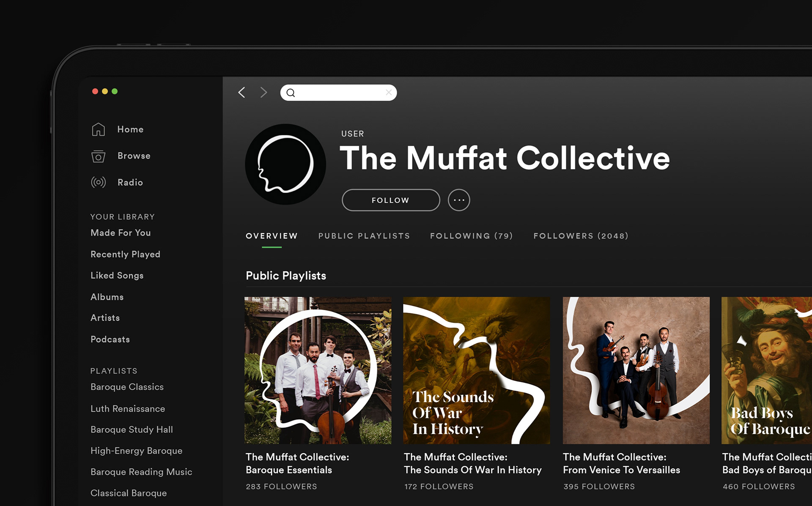Click The Sounds Of War In History title
812x506 pixels.
(x=472, y=464)
